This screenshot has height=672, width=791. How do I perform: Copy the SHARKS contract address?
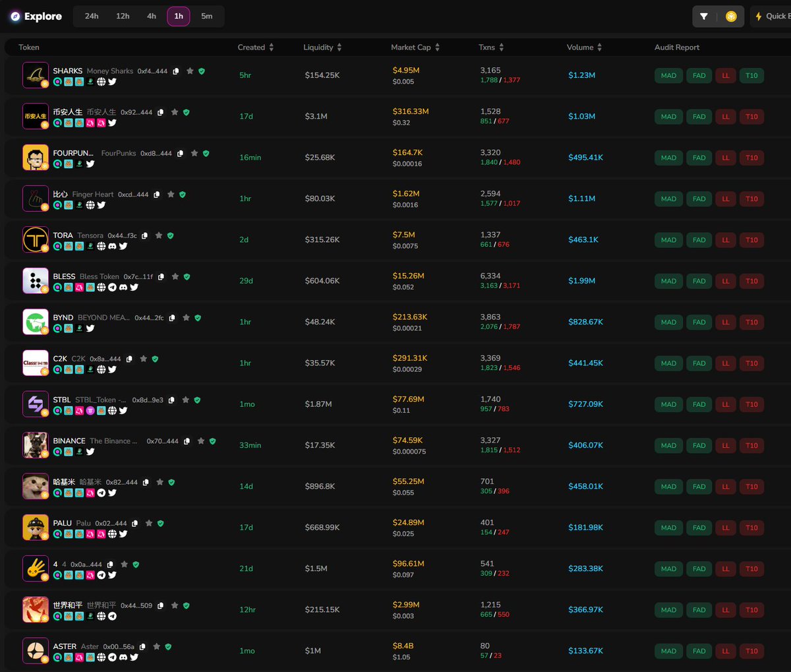click(176, 71)
